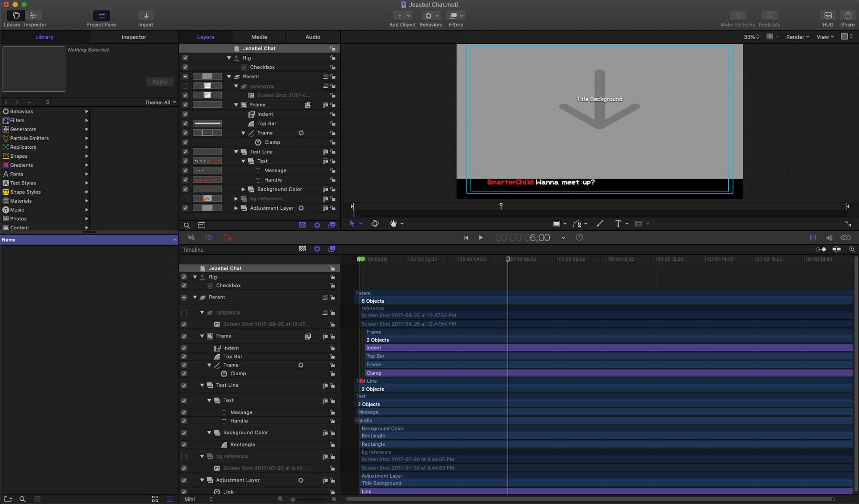
Task: Show the HUD window
Action: click(x=828, y=16)
